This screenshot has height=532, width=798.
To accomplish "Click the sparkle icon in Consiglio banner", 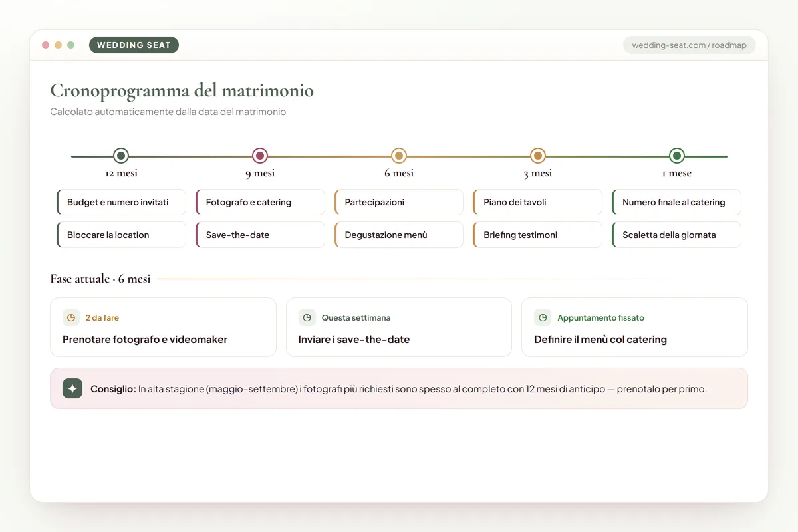I will [72, 388].
